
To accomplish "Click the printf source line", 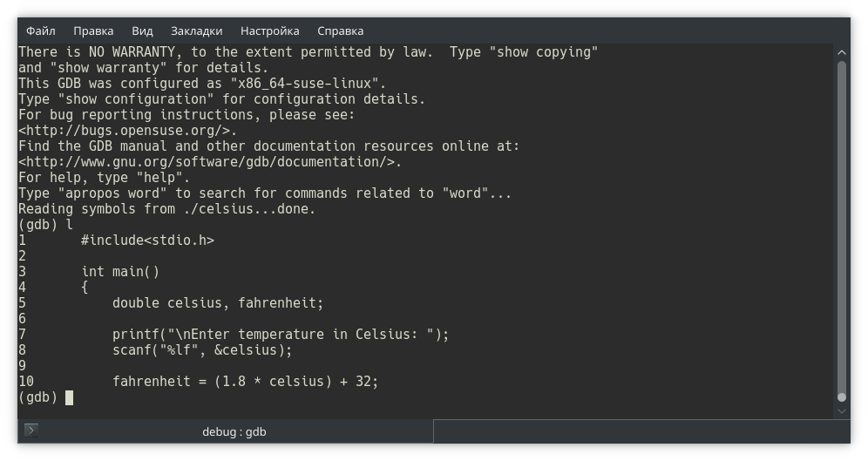I will [280, 335].
